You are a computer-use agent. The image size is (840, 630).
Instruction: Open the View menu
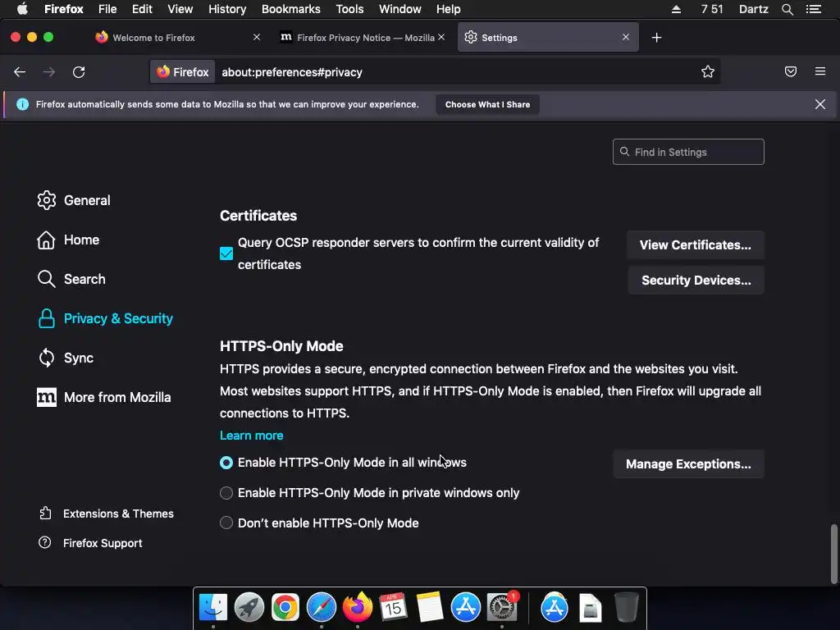180,9
